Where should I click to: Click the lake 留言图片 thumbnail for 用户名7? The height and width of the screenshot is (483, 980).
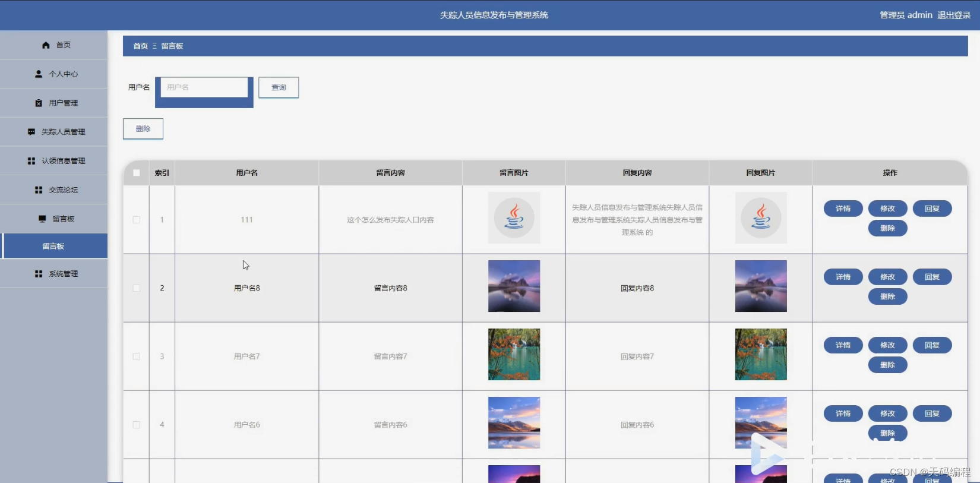(514, 355)
